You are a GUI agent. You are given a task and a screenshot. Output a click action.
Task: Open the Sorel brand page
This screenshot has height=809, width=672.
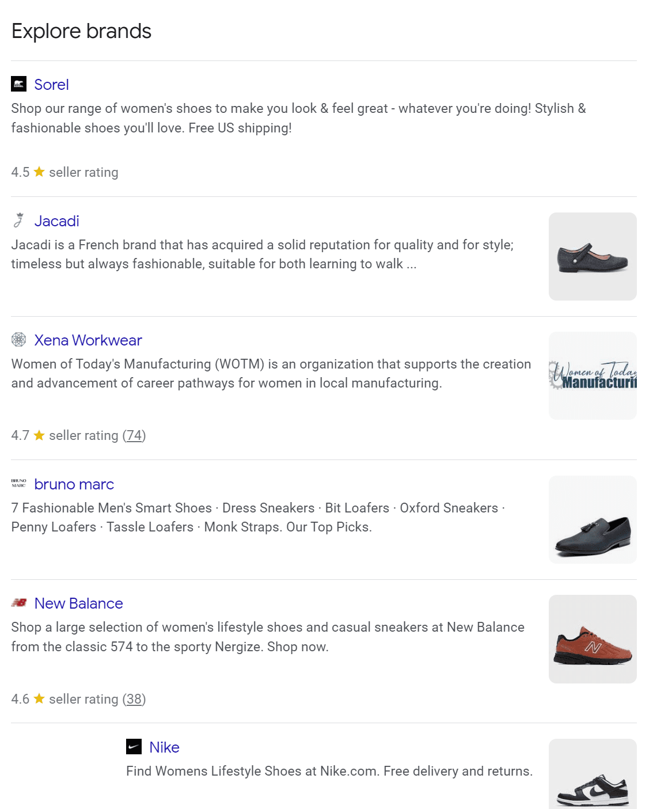click(x=51, y=84)
